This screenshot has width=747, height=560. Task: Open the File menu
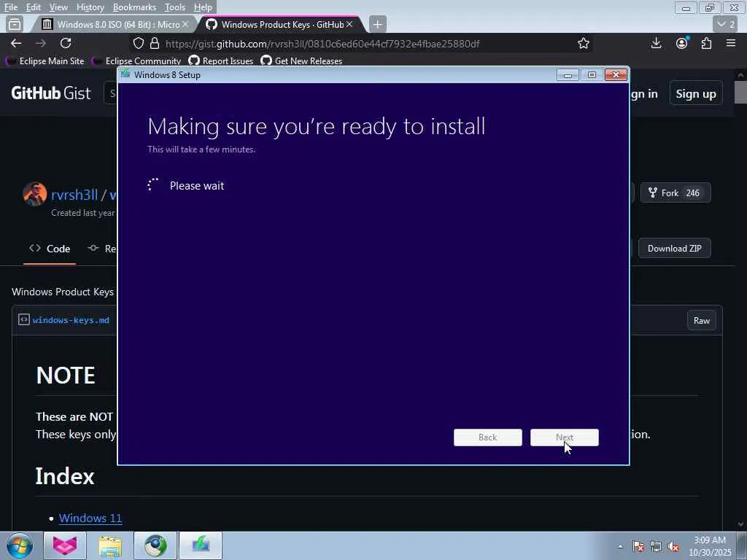pos(10,7)
